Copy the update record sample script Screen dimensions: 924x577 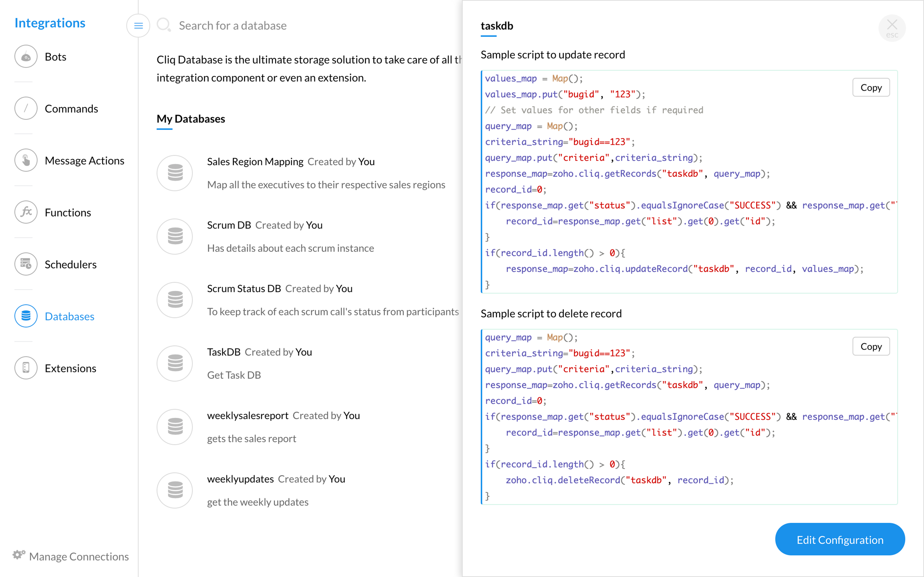click(x=871, y=88)
